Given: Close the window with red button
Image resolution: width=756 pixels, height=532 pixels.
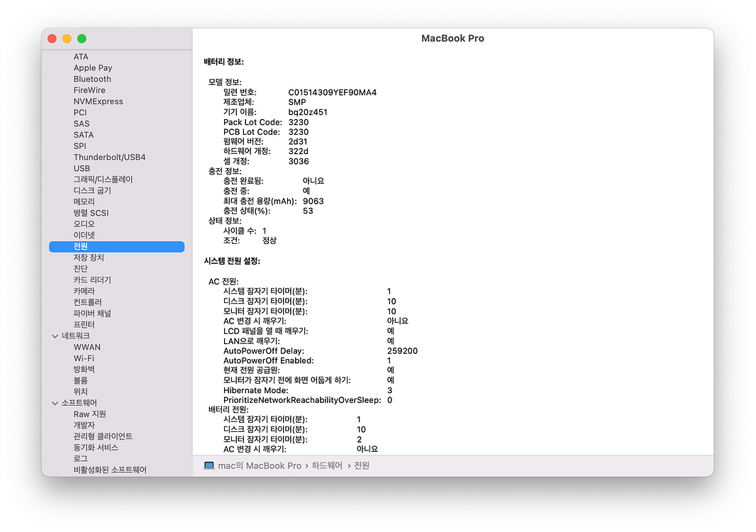Looking at the screenshot, I should 52,38.
